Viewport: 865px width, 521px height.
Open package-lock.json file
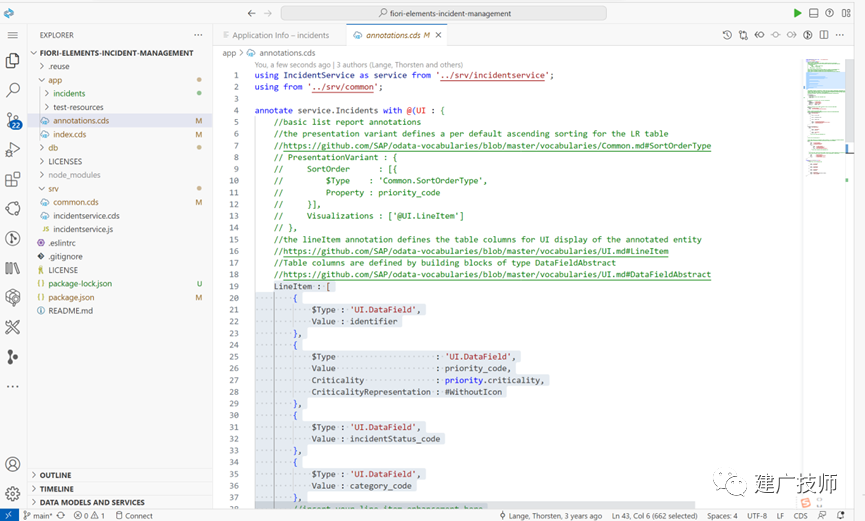coord(80,284)
